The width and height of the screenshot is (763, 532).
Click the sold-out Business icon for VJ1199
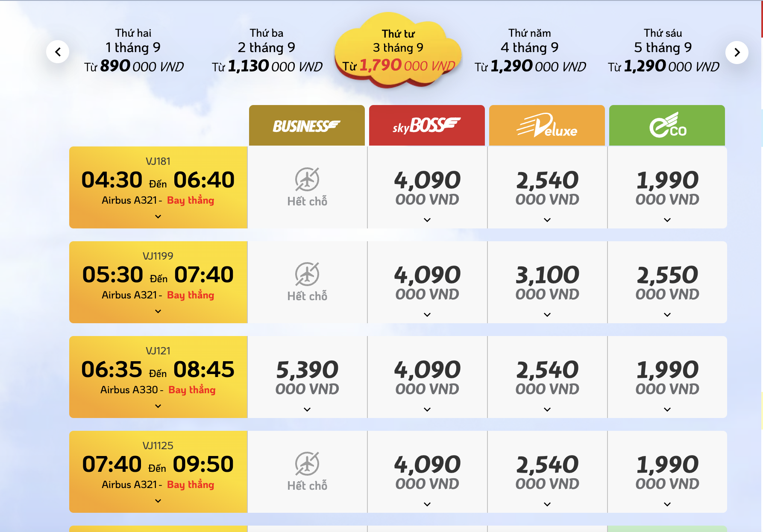pyautogui.click(x=307, y=275)
